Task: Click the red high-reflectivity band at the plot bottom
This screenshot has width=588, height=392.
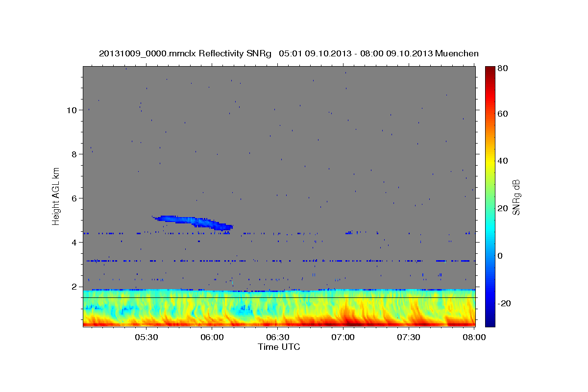Action: coord(279,324)
